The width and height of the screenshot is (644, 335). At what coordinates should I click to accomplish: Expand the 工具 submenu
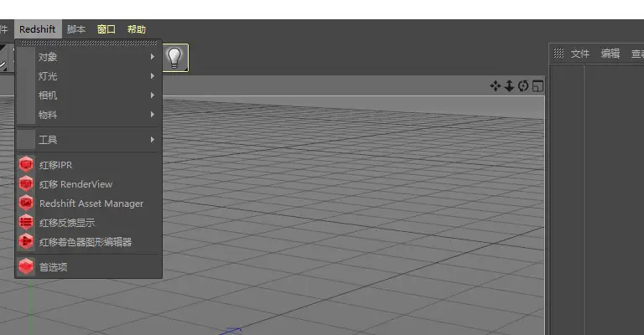pos(88,140)
